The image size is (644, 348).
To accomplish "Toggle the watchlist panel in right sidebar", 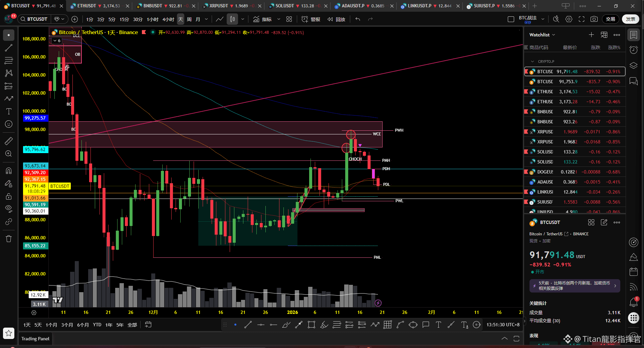I will (x=633, y=35).
